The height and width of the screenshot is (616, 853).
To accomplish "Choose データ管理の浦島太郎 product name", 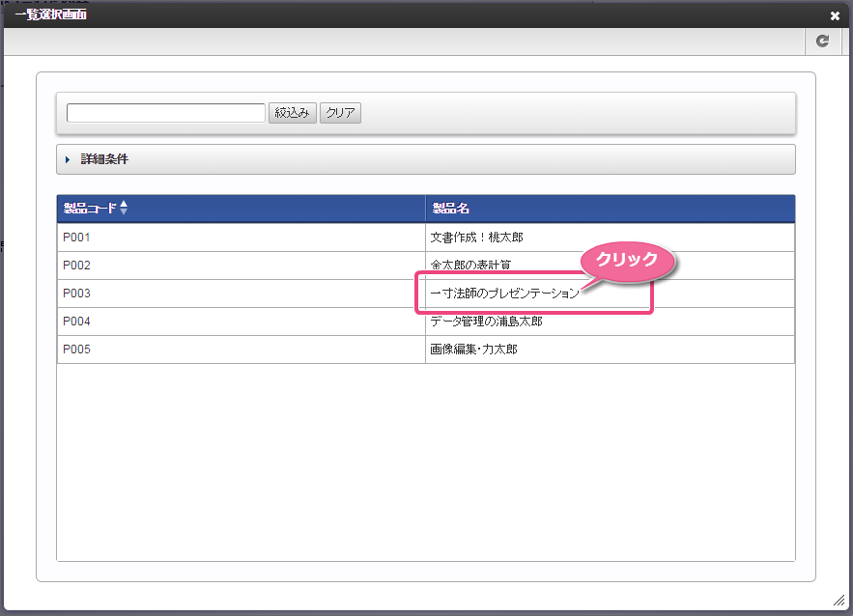I will coord(486,322).
